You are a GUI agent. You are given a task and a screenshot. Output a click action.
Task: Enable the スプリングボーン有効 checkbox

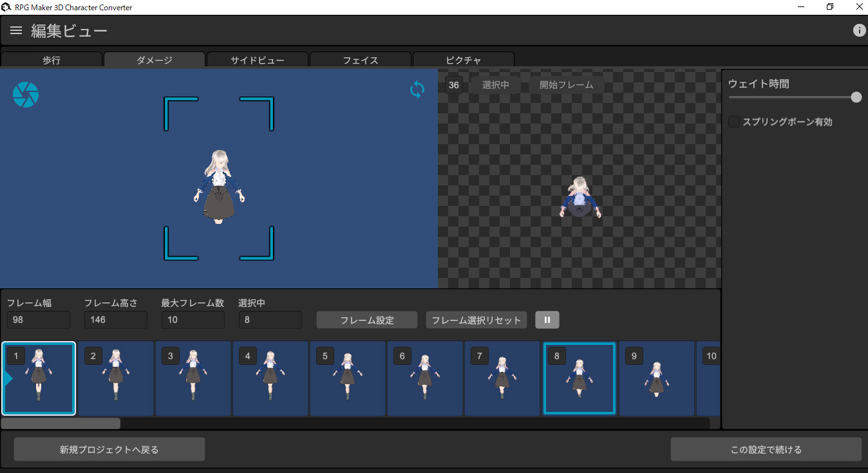[733, 121]
